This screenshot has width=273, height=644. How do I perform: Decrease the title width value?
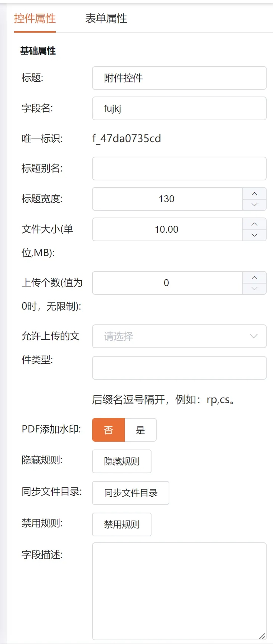click(x=254, y=205)
